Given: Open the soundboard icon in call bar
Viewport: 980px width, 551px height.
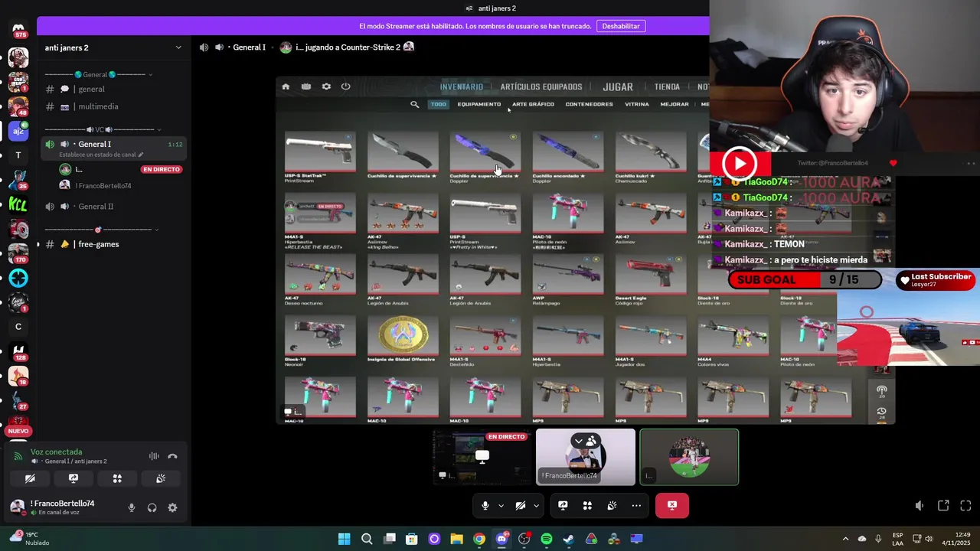Looking at the screenshot, I should (x=612, y=505).
